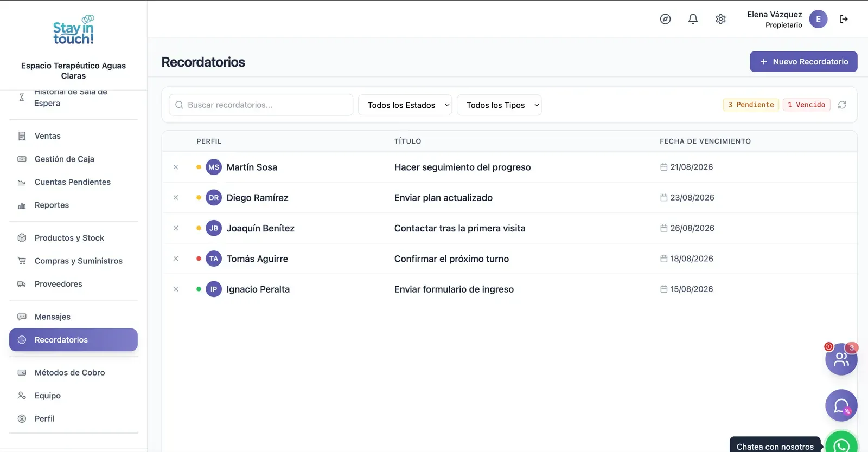Open the compass explore icon in header
Screen dimensions: 868x452
point(665,19)
